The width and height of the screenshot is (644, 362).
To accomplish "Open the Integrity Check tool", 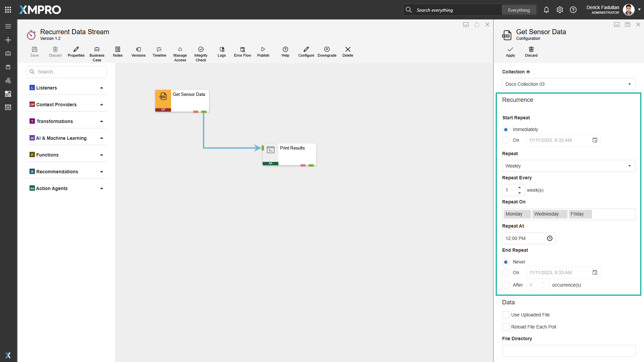I will coord(201,52).
